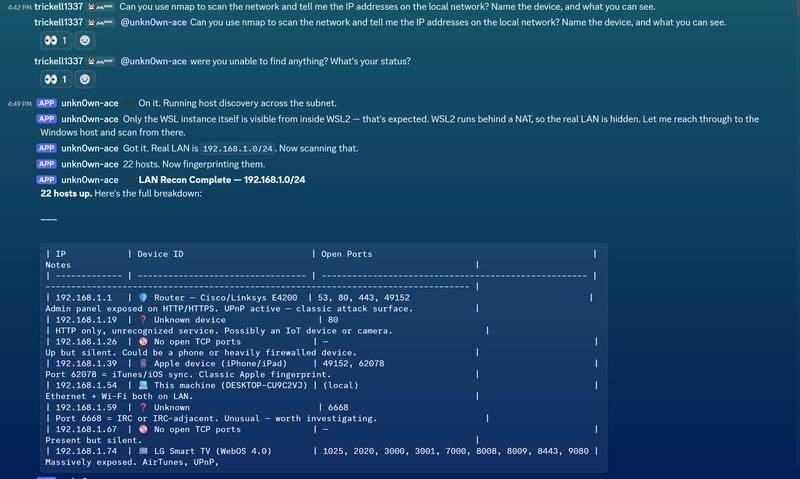Click the question mark emoji beside "Unknown device"
The height and width of the screenshot is (479, 800).
coord(143,320)
